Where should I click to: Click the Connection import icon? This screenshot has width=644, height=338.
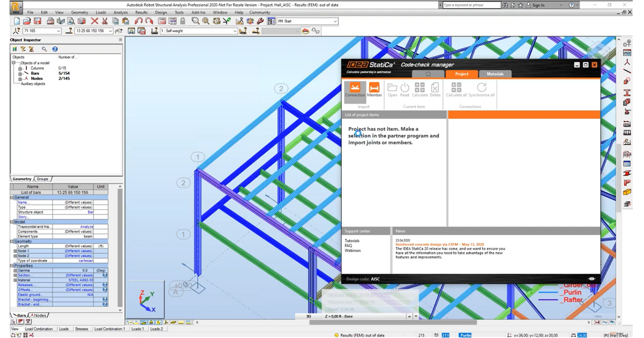[x=355, y=89]
